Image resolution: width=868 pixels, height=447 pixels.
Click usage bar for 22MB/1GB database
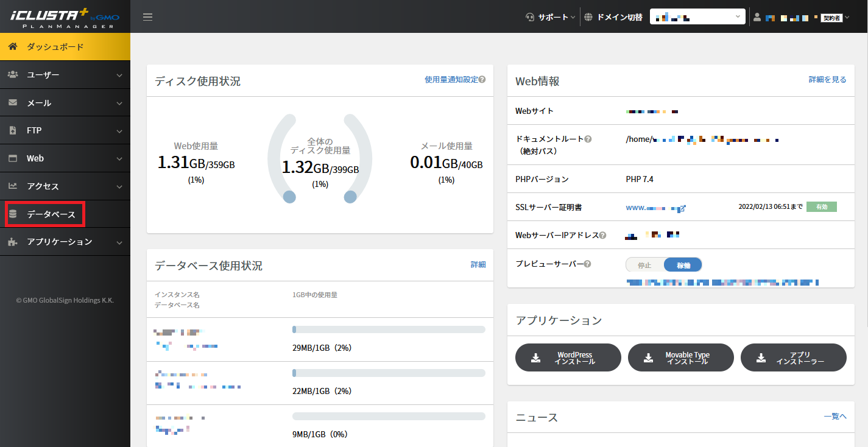[389, 373]
